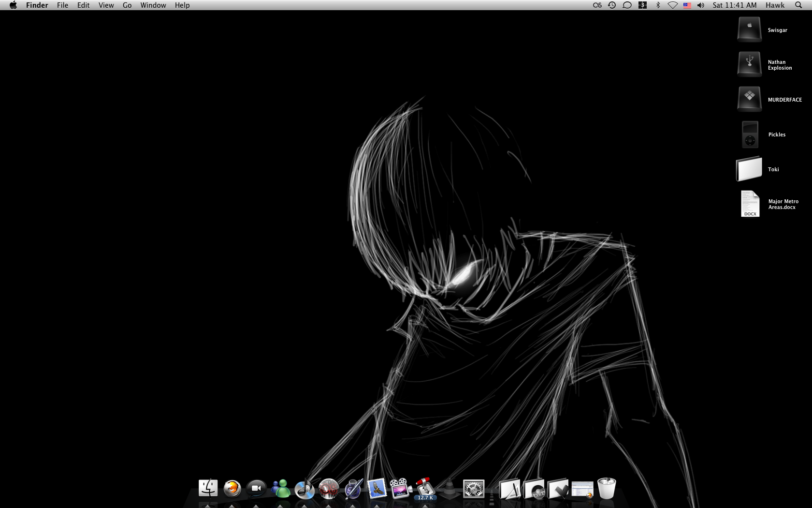The height and width of the screenshot is (508, 812).
Task: Click the AirPort wireless status icon
Action: pos(673,5)
